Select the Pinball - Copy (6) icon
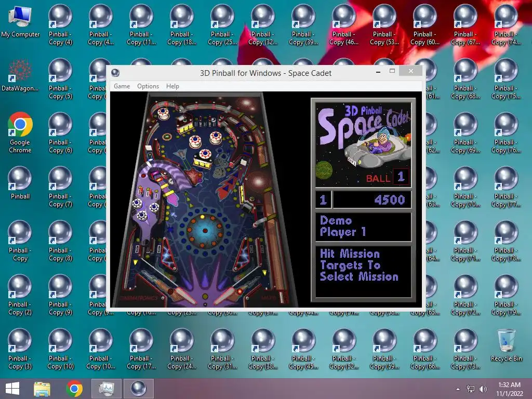 click(x=60, y=133)
